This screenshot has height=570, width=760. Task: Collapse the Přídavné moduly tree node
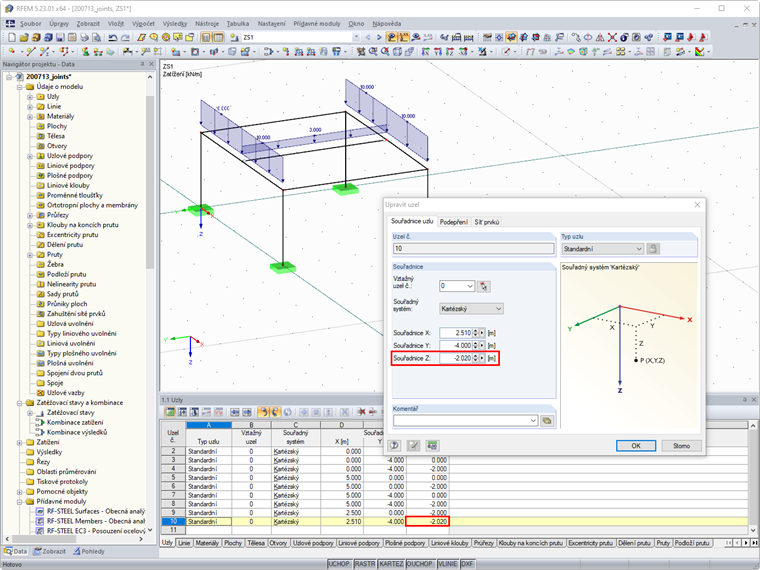click(19, 502)
